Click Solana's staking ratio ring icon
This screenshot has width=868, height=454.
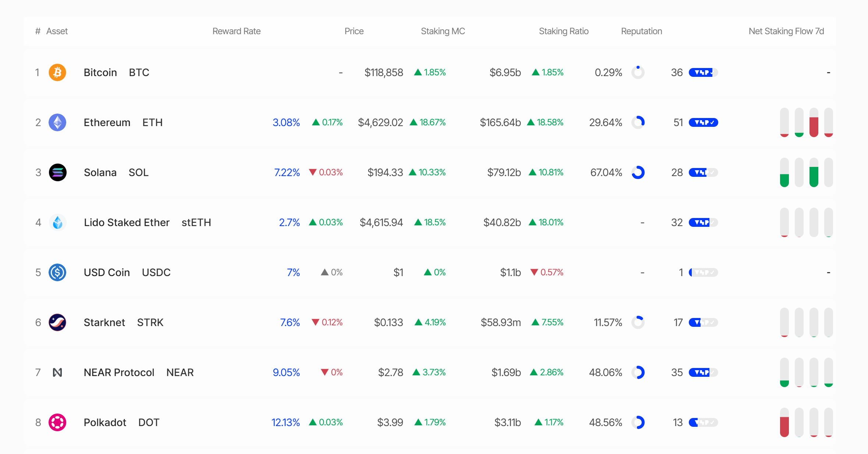(638, 172)
